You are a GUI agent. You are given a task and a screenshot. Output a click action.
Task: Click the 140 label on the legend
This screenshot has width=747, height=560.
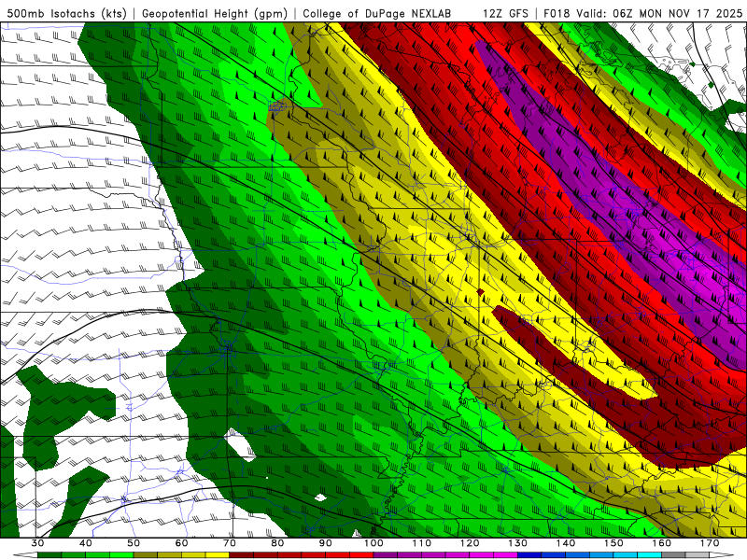click(566, 543)
